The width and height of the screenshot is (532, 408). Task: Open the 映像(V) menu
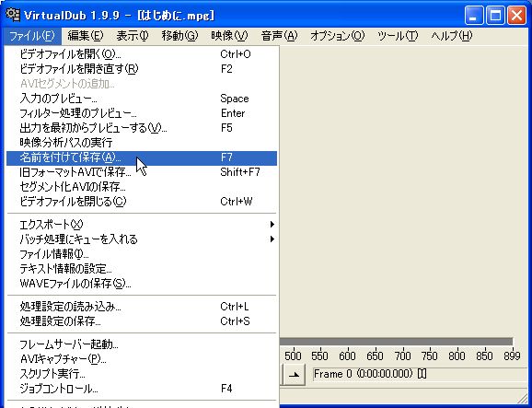[229, 36]
